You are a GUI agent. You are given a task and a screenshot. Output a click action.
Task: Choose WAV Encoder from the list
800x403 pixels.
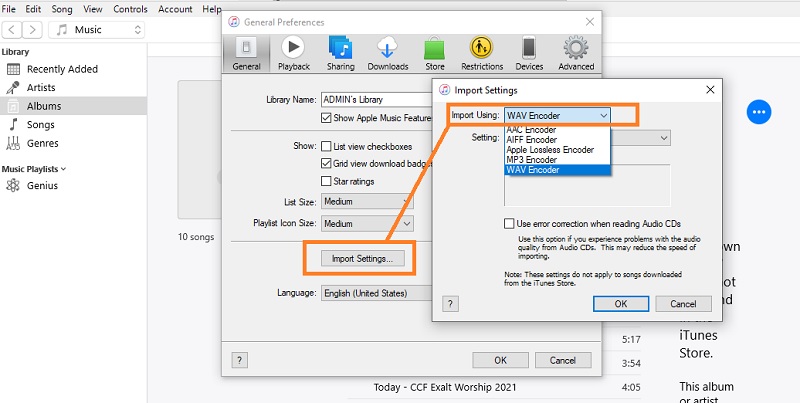557,170
